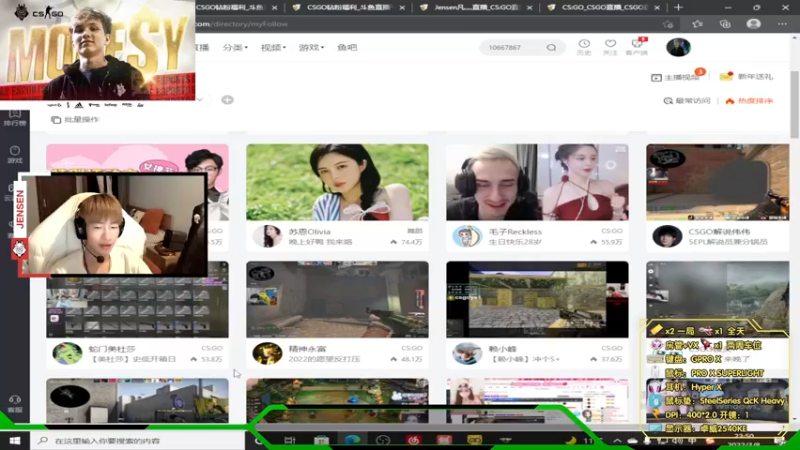Open the Windows Start menu

pyautogui.click(x=14, y=440)
